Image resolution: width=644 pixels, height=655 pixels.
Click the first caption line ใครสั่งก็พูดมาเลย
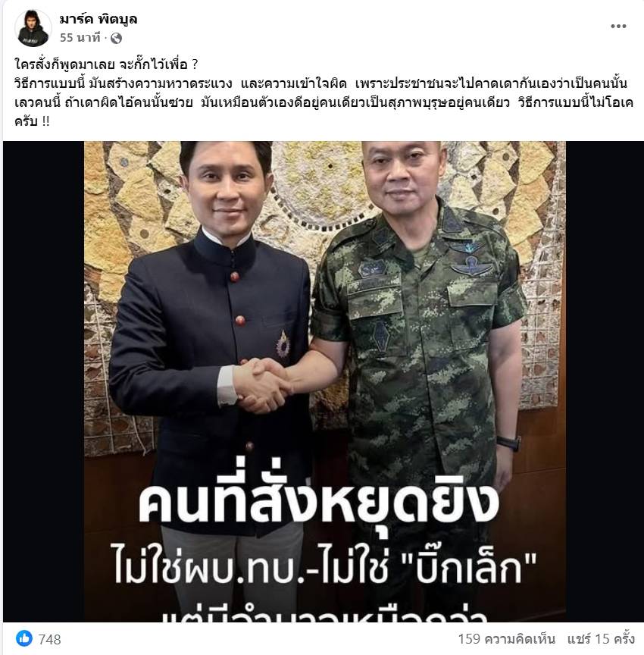pos(106,64)
